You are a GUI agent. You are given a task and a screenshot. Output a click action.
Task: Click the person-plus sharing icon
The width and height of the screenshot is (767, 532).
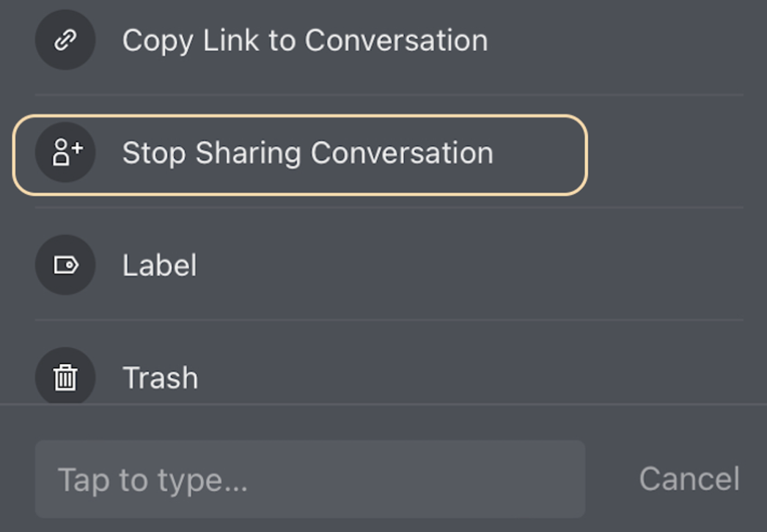(67, 152)
